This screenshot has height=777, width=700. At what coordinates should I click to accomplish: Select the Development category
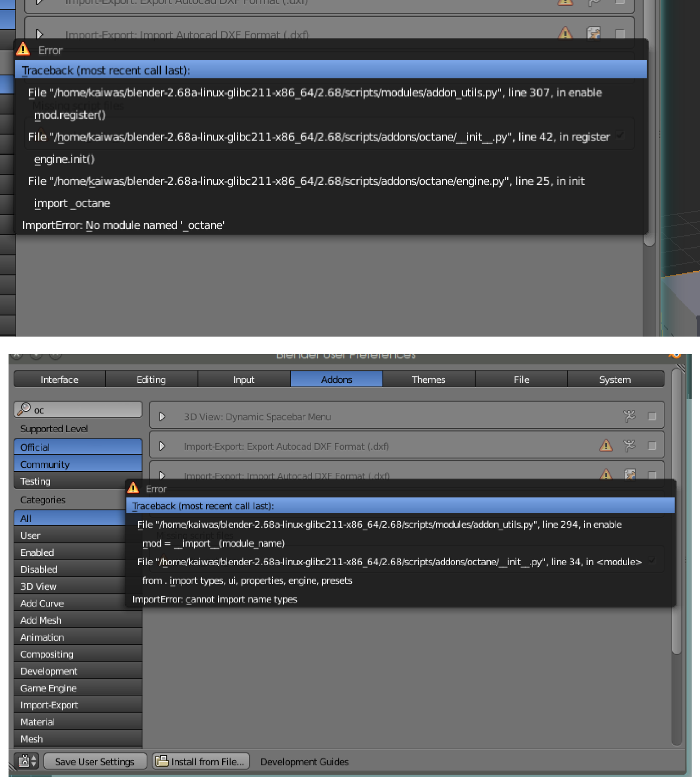tap(78, 671)
